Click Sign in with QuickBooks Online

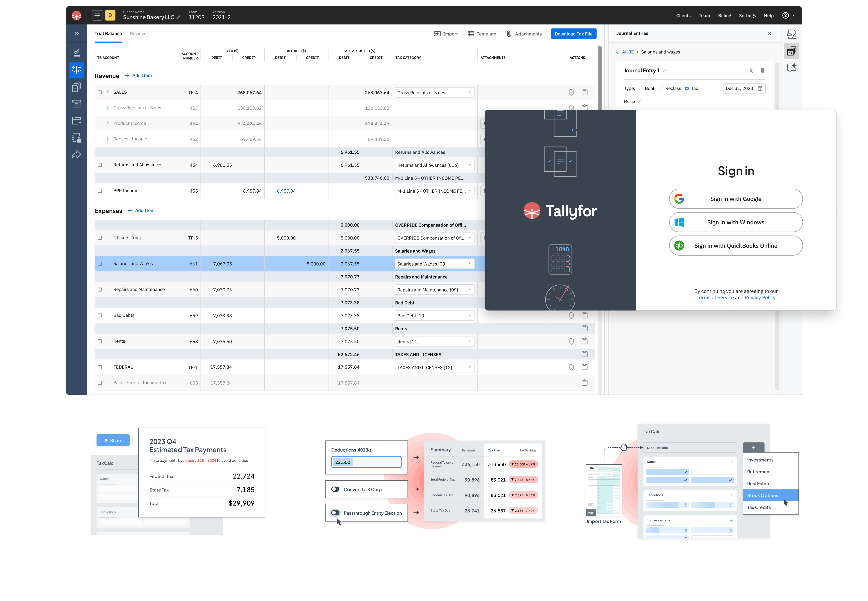click(735, 245)
